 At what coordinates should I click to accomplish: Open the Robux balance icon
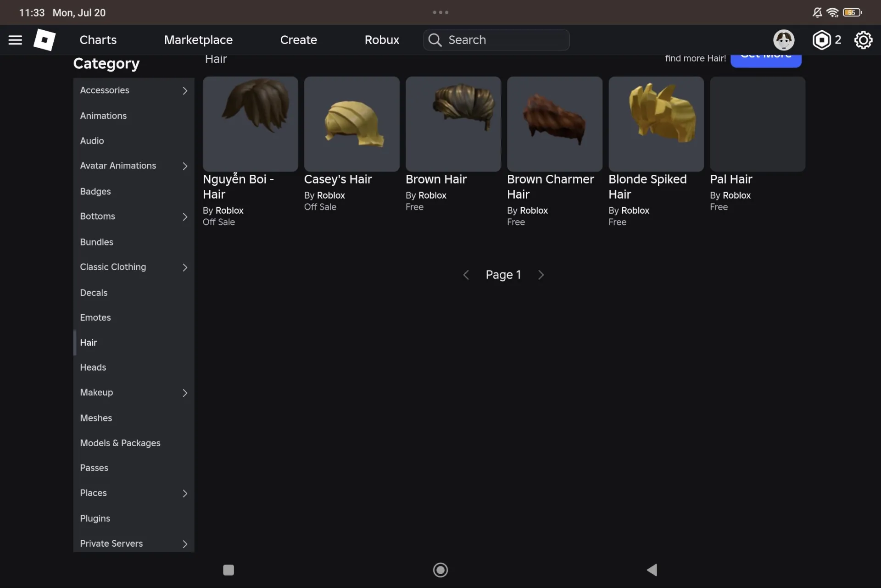click(x=821, y=40)
